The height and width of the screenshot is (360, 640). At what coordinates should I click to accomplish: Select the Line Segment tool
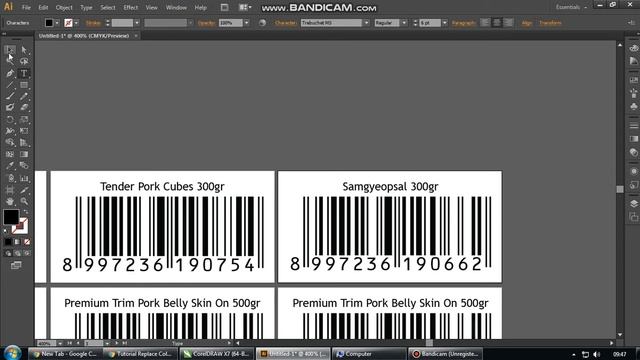click(10, 85)
